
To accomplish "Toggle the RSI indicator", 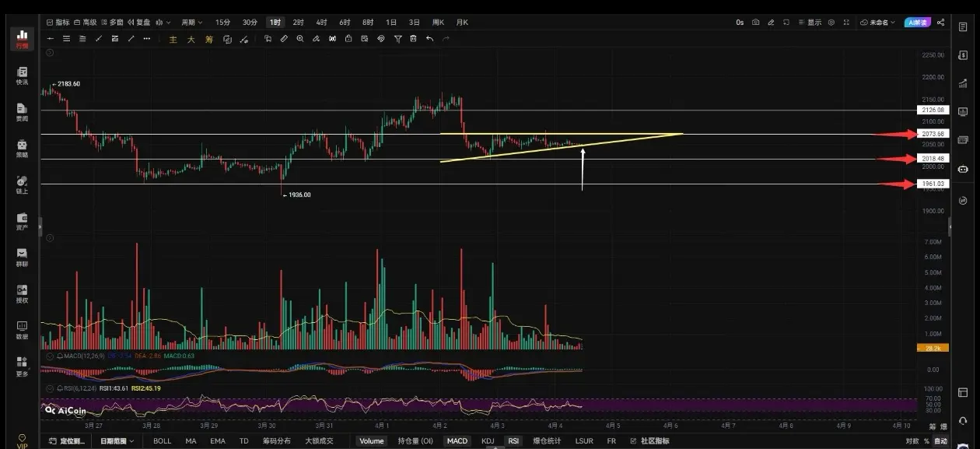I will pyautogui.click(x=513, y=440).
